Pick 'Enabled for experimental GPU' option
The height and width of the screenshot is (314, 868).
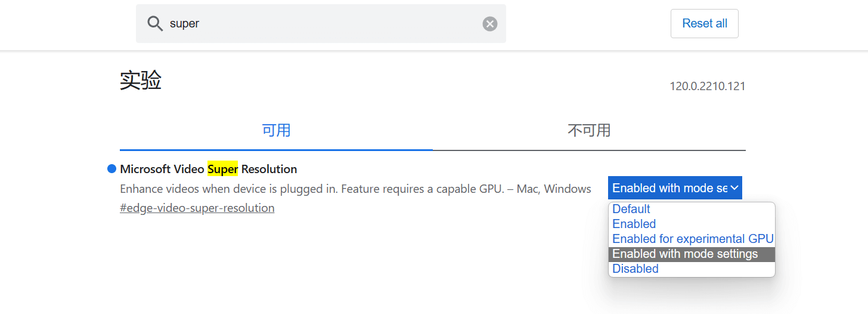pos(693,239)
